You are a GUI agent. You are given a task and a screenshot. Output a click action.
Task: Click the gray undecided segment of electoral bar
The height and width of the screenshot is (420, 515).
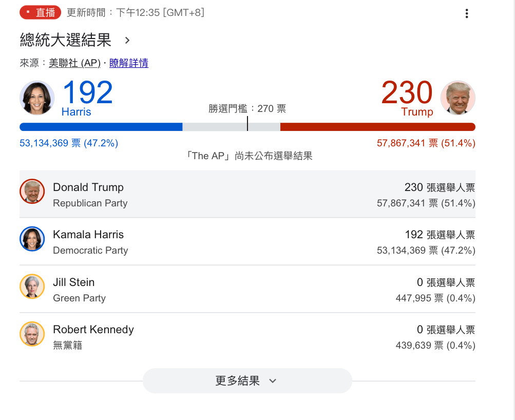(x=215, y=127)
